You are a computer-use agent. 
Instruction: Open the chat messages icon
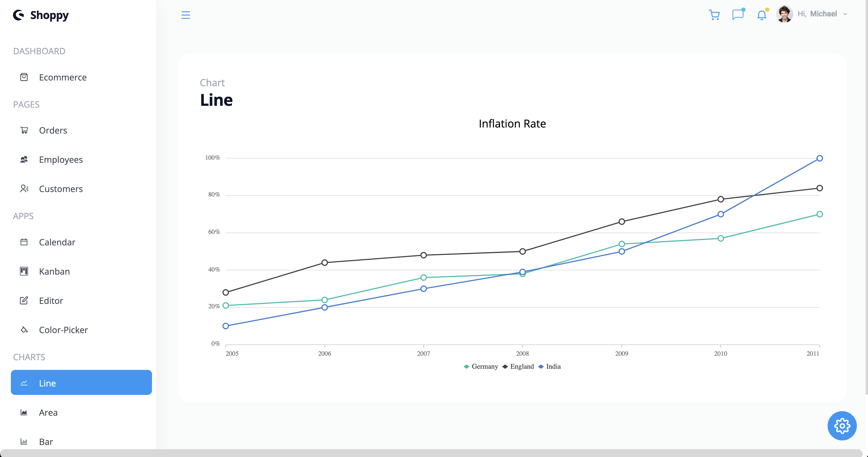tap(738, 14)
